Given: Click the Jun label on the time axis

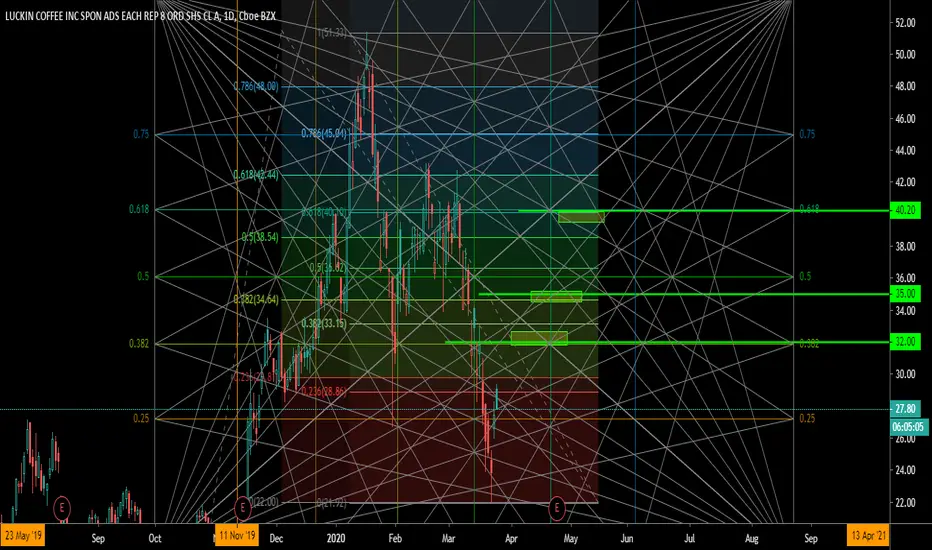Looking at the screenshot, I should [x=626, y=539].
